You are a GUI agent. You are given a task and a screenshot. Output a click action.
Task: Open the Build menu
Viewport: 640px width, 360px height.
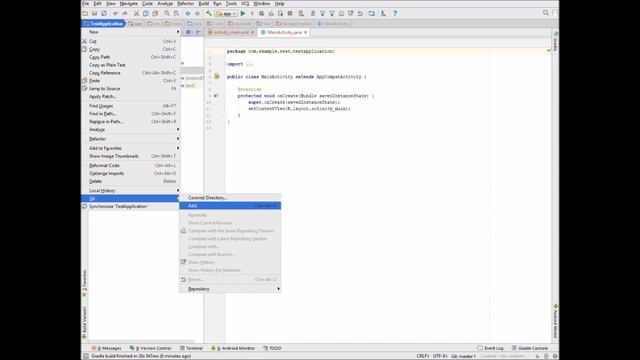(x=204, y=4)
